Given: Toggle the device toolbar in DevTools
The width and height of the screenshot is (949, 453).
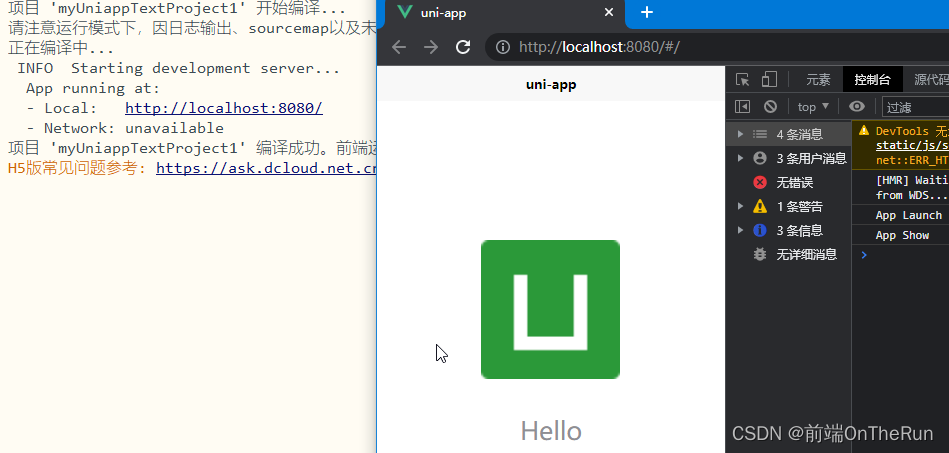Looking at the screenshot, I should click(769, 79).
